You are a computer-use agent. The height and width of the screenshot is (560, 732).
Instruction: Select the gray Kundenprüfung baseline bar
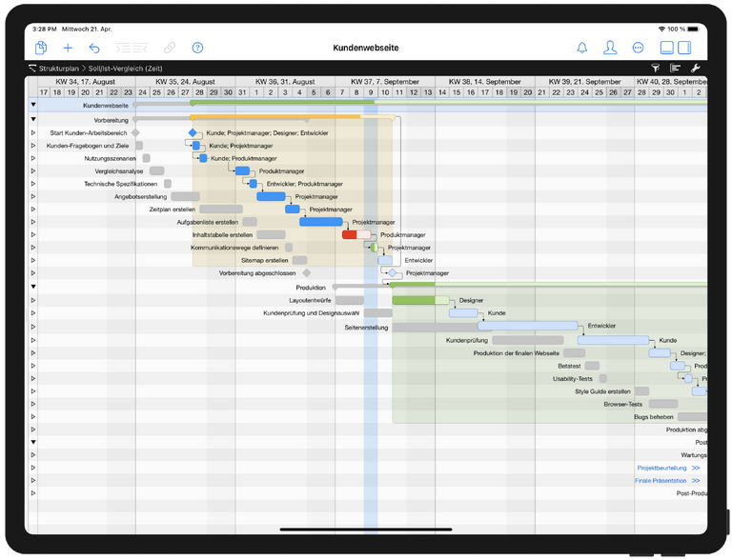click(x=527, y=341)
